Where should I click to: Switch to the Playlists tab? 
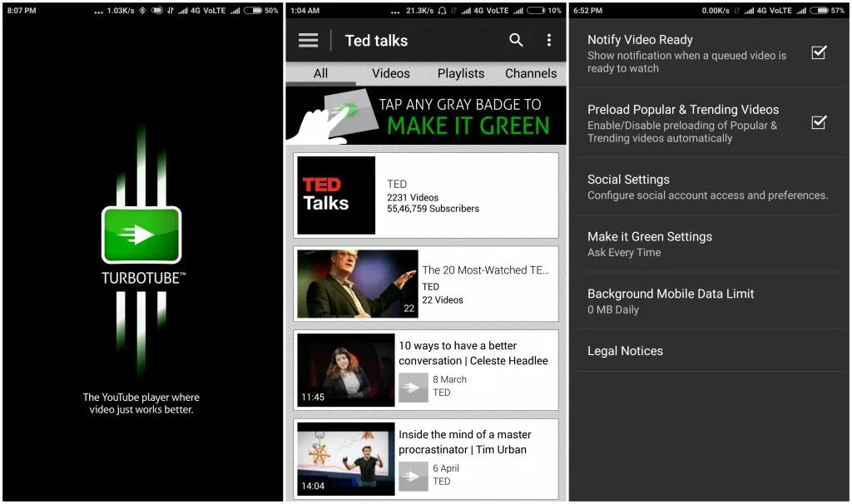tap(461, 73)
